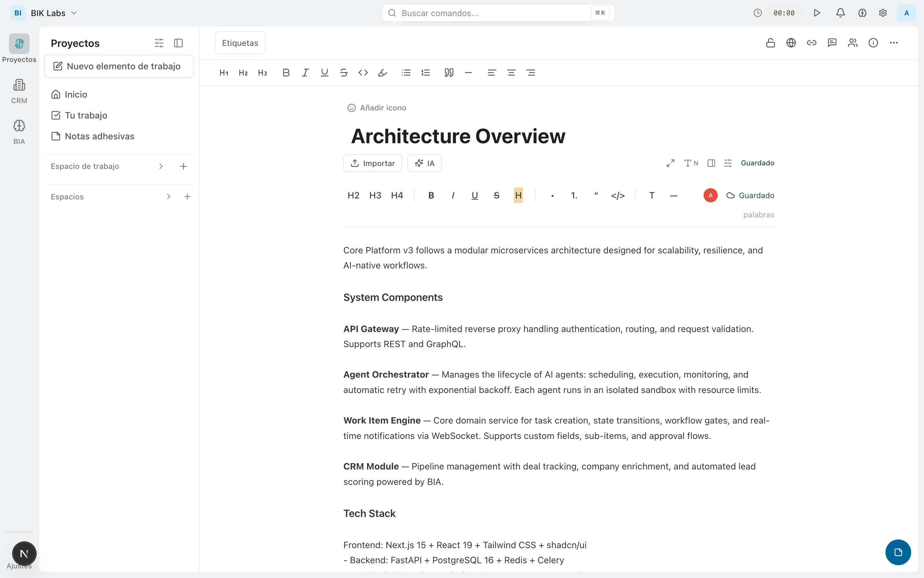This screenshot has width=924, height=578.
Task: Open notifications bell
Action: tap(840, 13)
